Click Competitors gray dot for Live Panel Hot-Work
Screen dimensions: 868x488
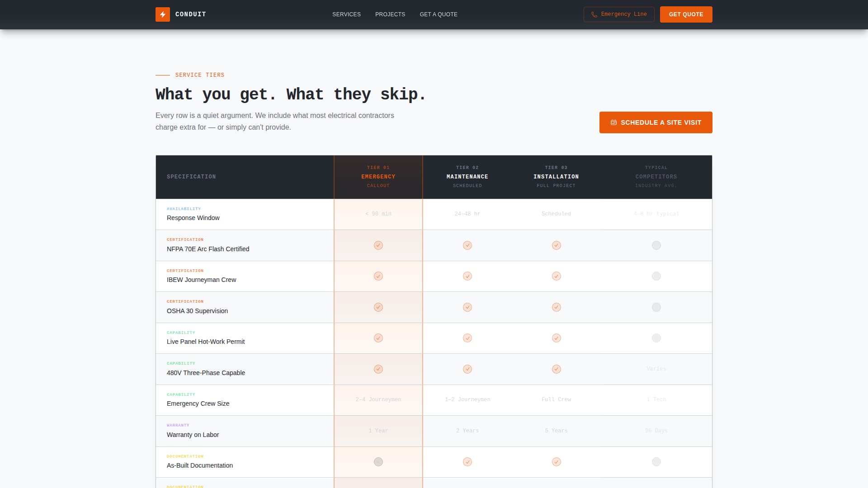click(x=656, y=338)
